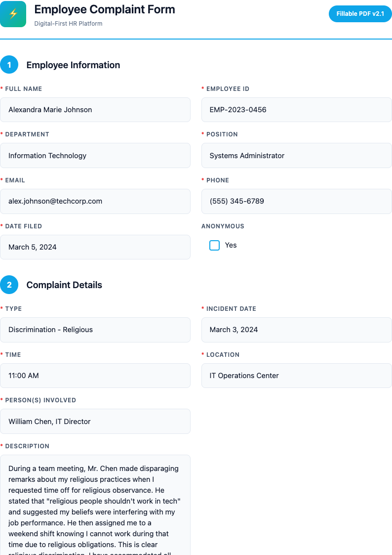Focus the Email address field
The width and height of the screenshot is (392, 555).
95,201
